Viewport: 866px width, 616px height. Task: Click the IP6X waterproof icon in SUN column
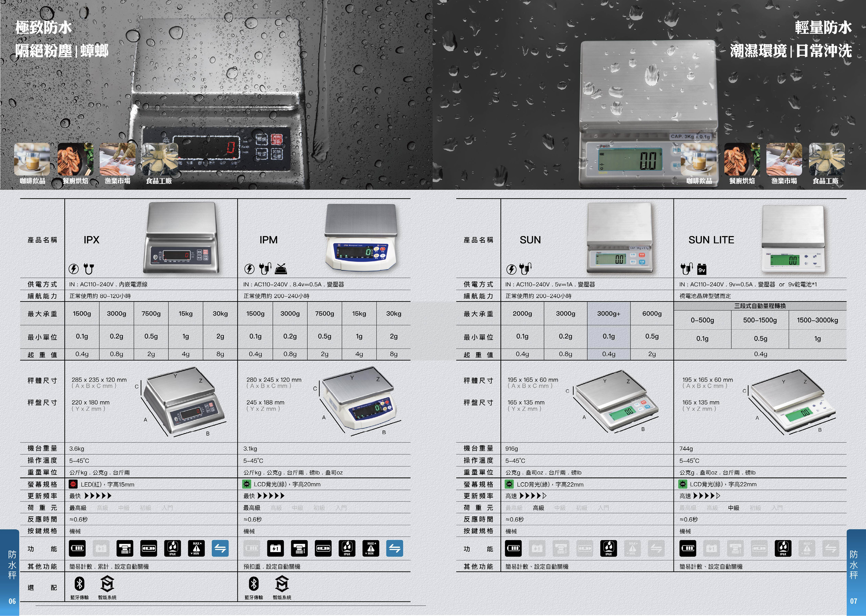click(609, 549)
